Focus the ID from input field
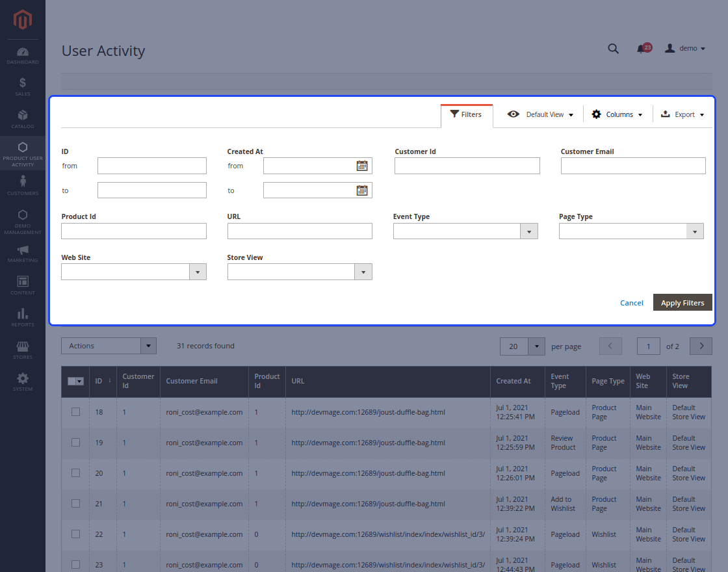This screenshot has height=572, width=728. [152, 166]
